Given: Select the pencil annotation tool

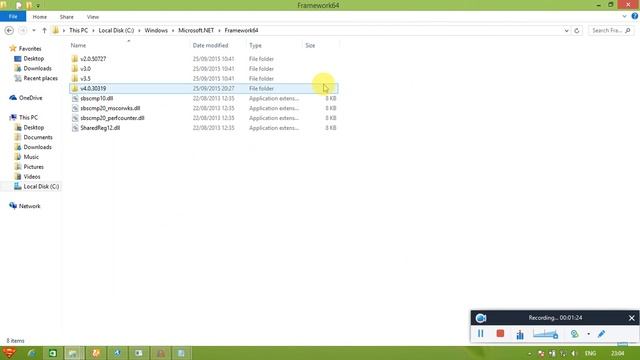Looking at the screenshot, I should (601, 334).
